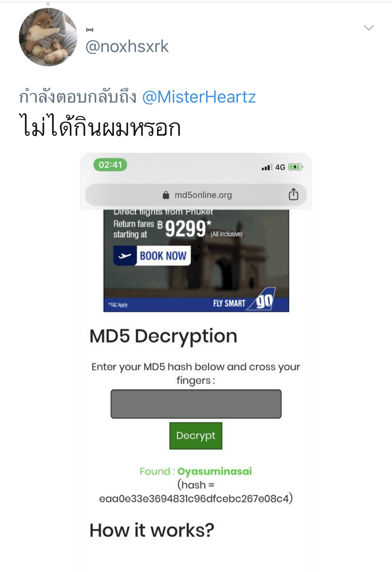Viewport: 392px width, 572px height.
Task: Select the hash value text line
Action: [x=196, y=498]
